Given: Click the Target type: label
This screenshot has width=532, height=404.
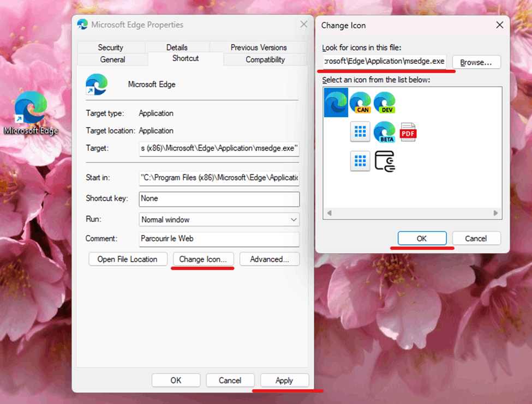Looking at the screenshot, I should click(x=105, y=113).
